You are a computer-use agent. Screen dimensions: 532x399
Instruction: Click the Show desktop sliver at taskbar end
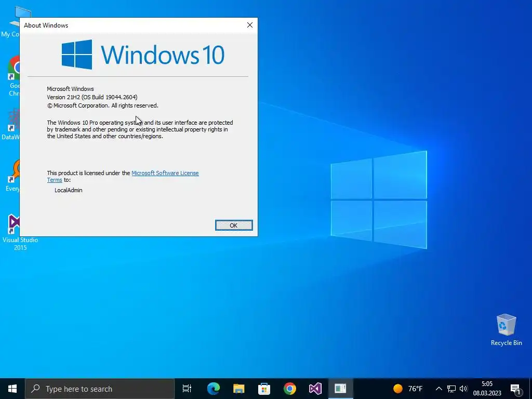[530, 389]
